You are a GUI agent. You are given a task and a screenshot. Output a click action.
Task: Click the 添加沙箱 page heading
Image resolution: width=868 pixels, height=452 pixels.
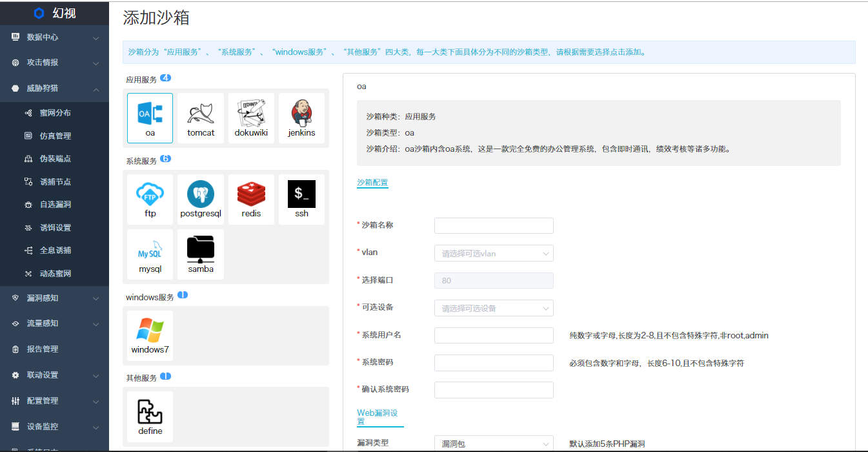(156, 18)
